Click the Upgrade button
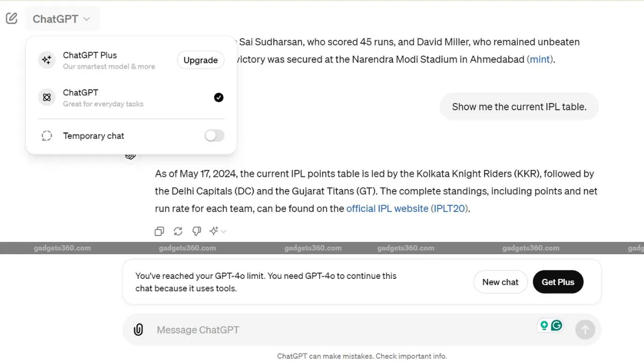The height and width of the screenshot is (362, 644). 201,60
